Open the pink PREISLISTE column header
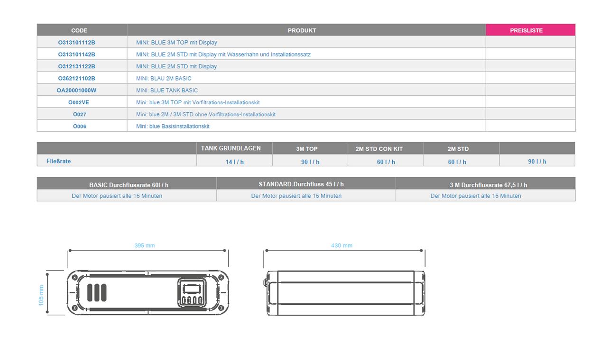Screen dimensions: 609x364 pyautogui.click(x=526, y=30)
